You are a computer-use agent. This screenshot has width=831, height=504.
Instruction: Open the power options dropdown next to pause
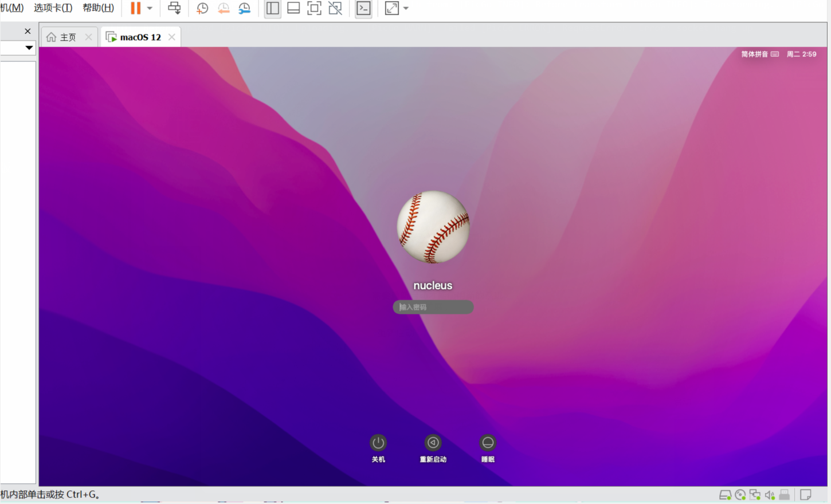[x=150, y=9]
